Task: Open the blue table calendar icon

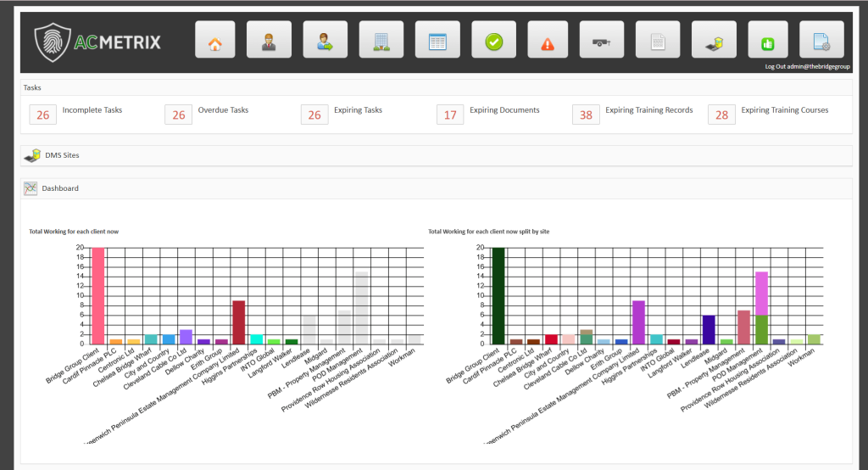Action: [x=437, y=39]
